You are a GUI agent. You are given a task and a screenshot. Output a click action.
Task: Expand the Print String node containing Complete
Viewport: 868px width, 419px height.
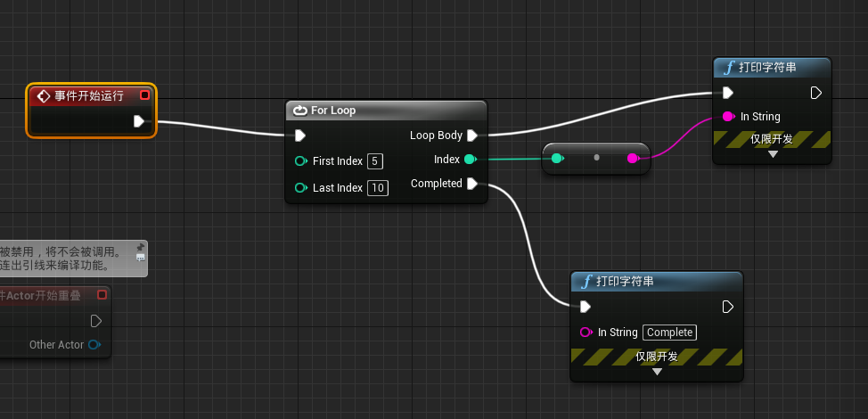(x=657, y=372)
